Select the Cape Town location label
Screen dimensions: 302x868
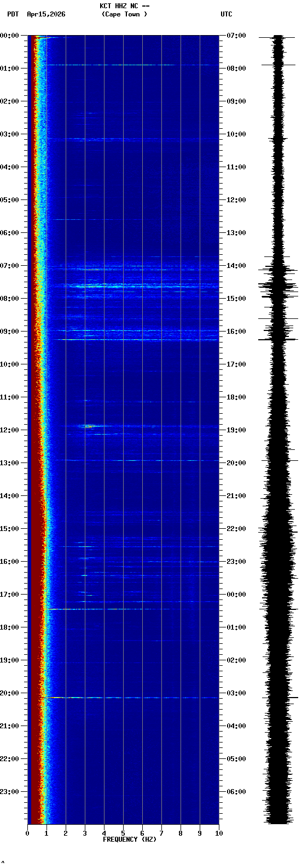124,14
